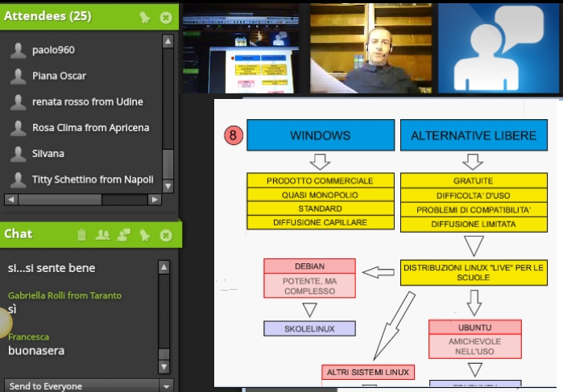This screenshot has width=563, height=392.
Task: Click the screen share video thumbnail
Action: 241,48
